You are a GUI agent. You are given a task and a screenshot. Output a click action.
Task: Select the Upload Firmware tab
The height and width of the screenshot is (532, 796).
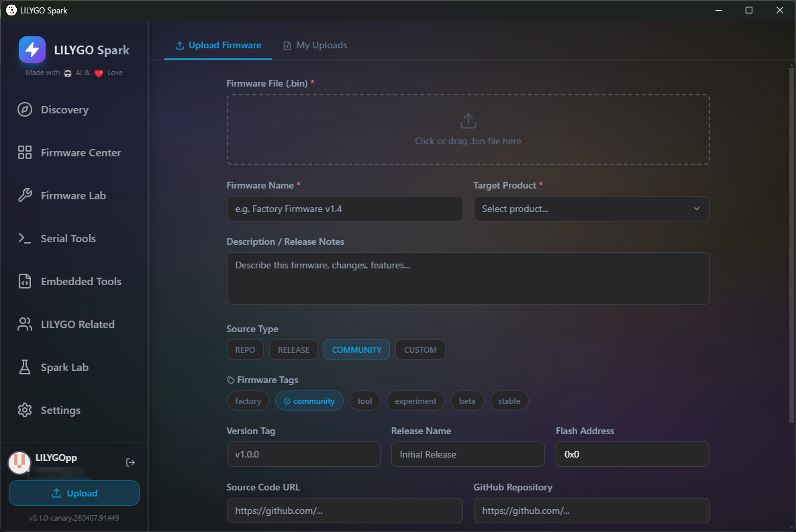(x=218, y=46)
